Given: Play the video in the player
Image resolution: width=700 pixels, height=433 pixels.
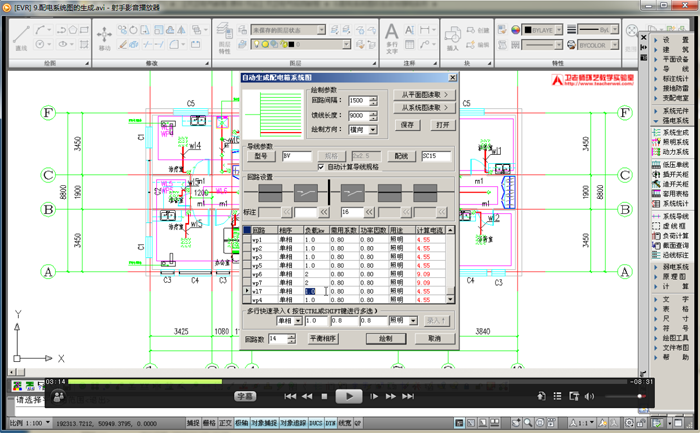Looking at the screenshot, I should (x=349, y=396).
